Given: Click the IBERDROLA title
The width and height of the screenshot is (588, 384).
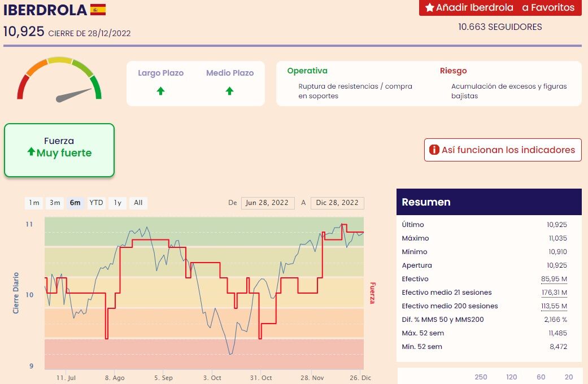Looking at the screenshot, I should click(45, 10).
